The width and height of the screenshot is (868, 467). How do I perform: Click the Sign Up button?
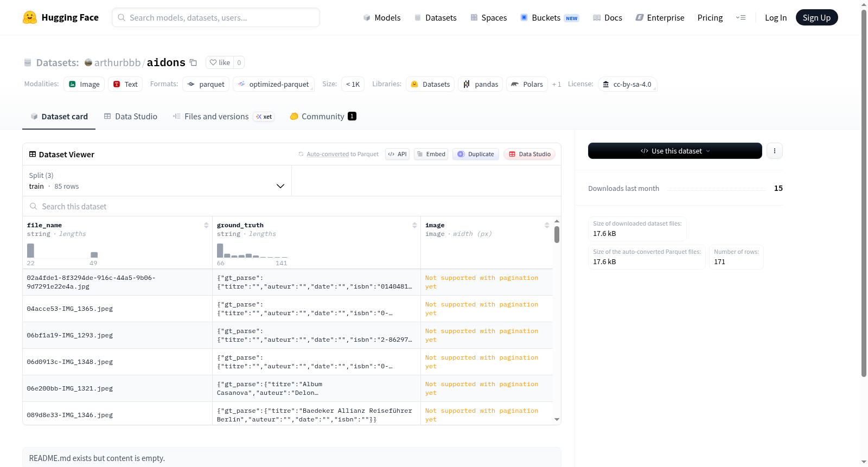click(816, 17)
